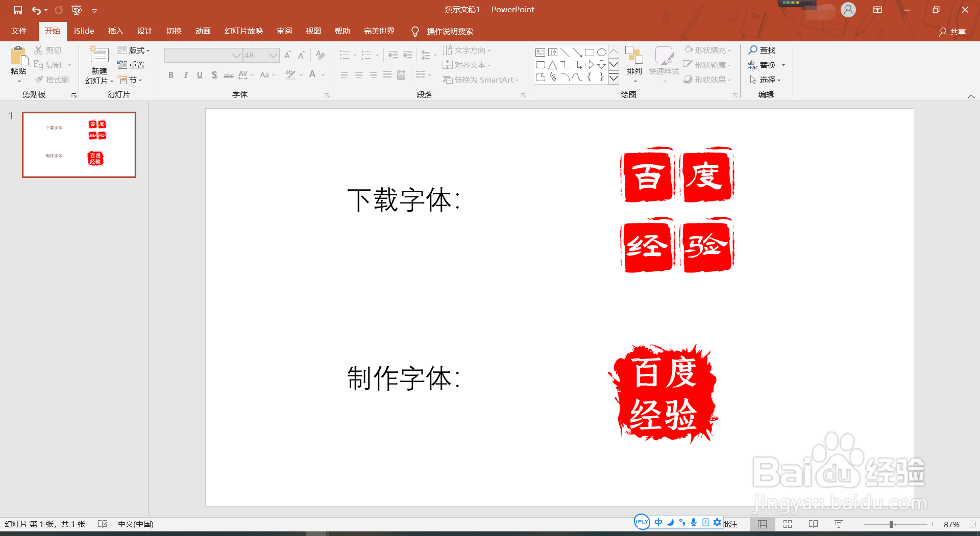
Task: Select slide 1 thumbnail in the pane
Action: 79,144
